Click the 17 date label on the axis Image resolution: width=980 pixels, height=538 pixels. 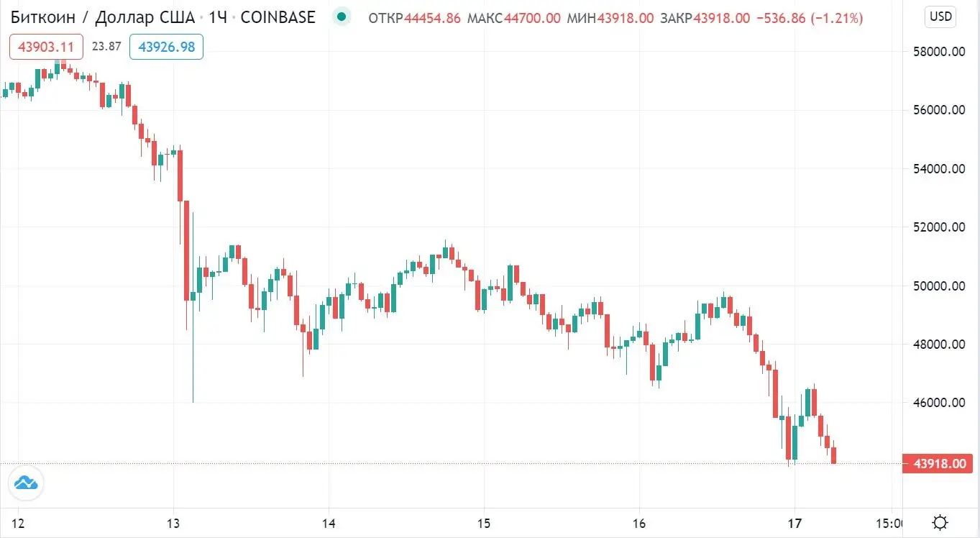pos(794,524)
